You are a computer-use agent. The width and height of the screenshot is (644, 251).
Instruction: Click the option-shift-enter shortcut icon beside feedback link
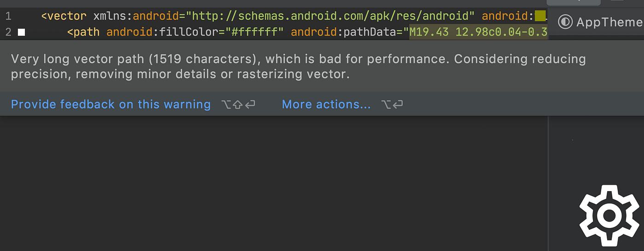click(x=238, y=105)
